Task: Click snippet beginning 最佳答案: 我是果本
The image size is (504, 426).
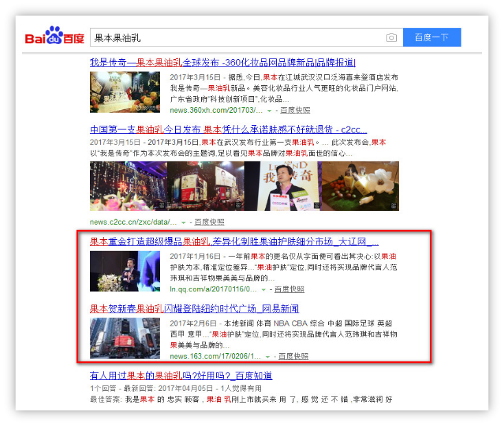Action: 241,400
